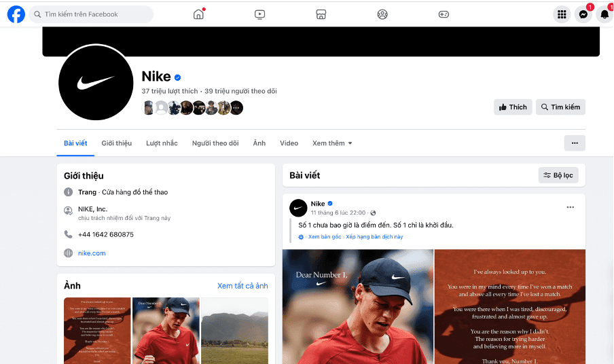Click 39 triệu người theo dõi text
The image size is (614, 364).
pyautogui.click(x=240, y=91)
